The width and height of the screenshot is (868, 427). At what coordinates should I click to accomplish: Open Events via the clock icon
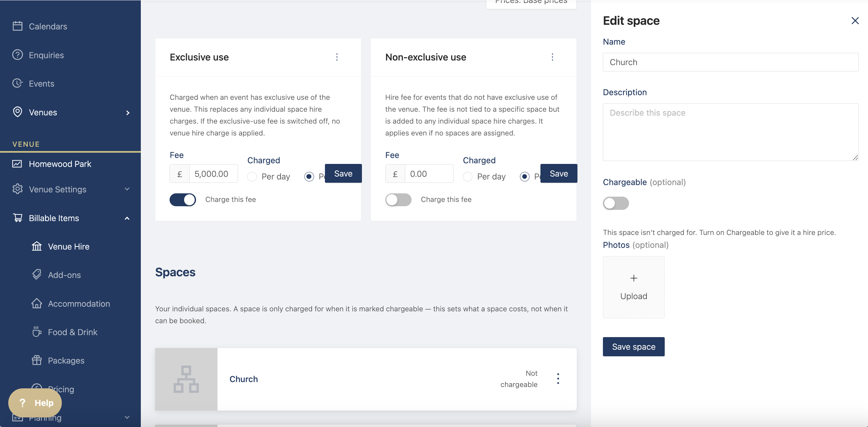click(18, 83)
